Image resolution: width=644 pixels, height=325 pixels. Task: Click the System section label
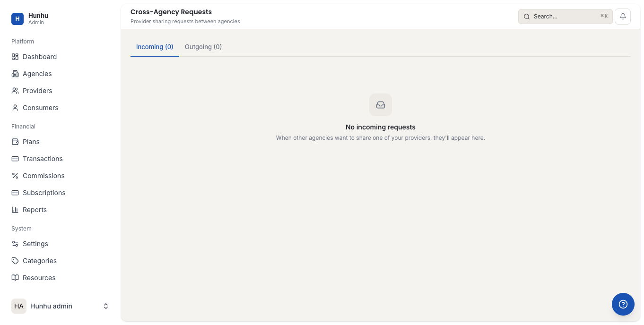click(22, 229)
